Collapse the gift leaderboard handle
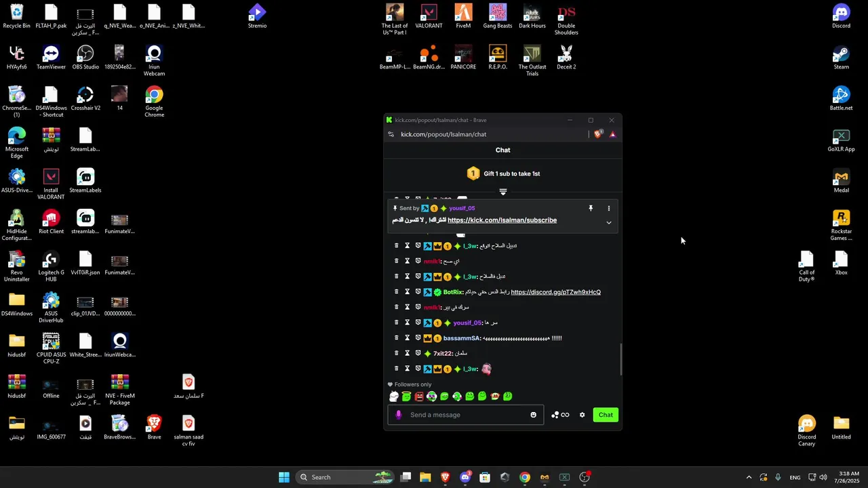This screenshot has width=868, height=488. point(502,192)
